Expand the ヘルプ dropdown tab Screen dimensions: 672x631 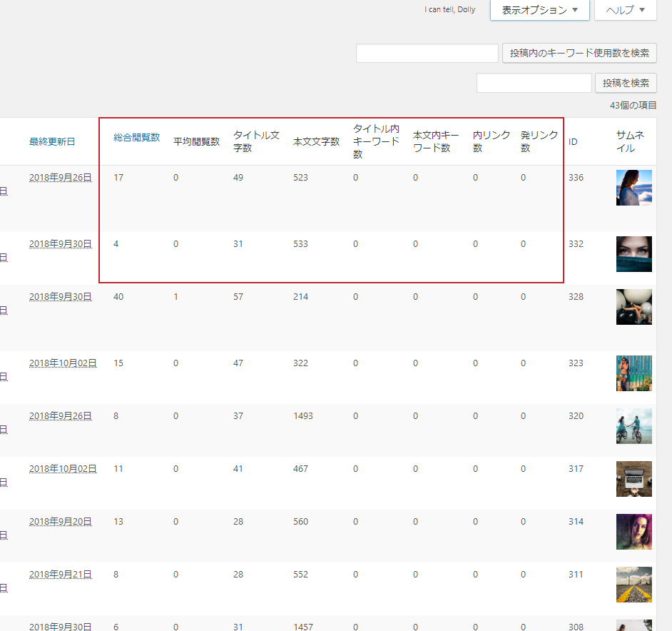625,10
